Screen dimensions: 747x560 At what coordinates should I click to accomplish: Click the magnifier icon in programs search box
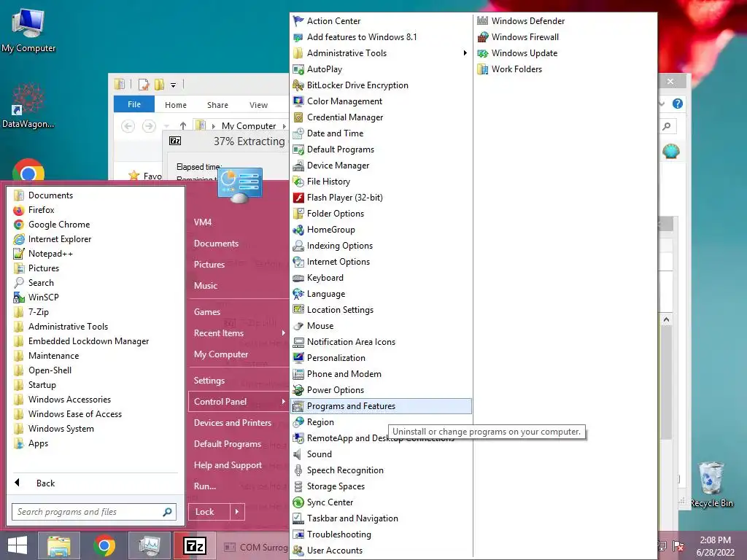(167, 512)
